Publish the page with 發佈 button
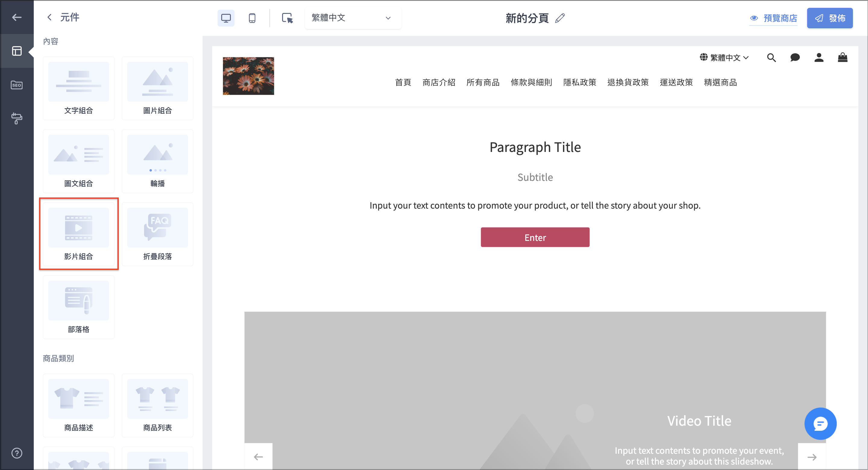The image size is (868, 470). [x=830, y=18]
